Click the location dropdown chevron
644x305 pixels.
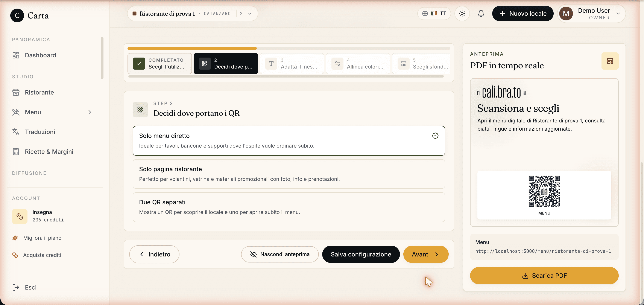pyautogui.click(x=249, y=14)
